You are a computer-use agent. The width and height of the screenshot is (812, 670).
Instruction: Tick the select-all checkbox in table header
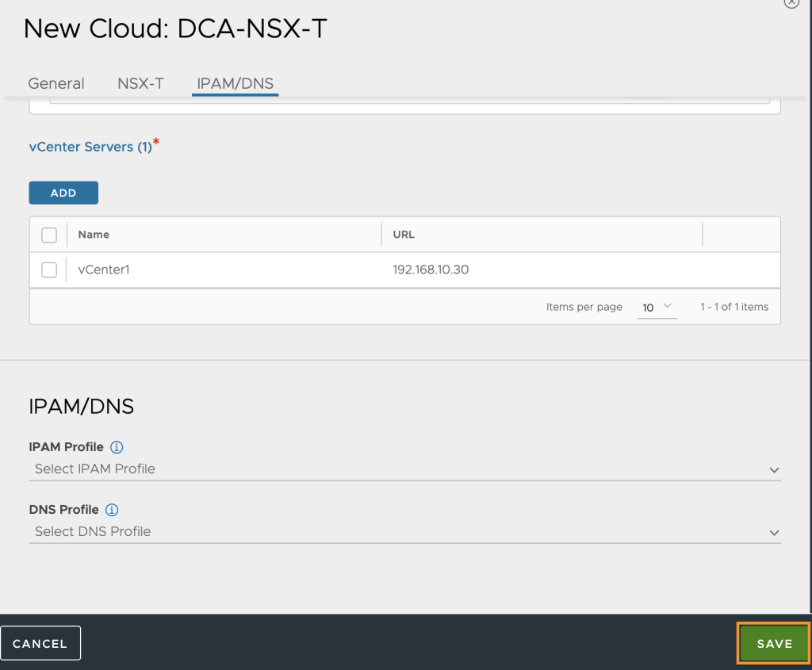tap(49, 235)
